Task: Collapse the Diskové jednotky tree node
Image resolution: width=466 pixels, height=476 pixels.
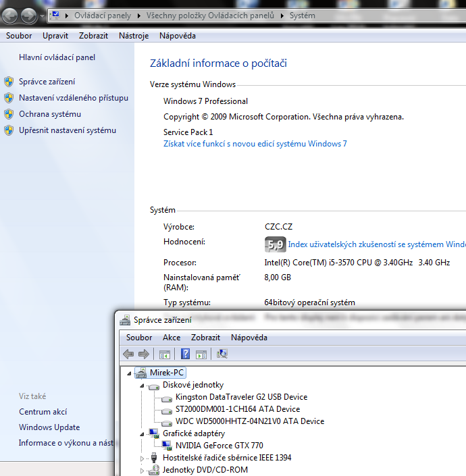Action: [x=143, y=386]
